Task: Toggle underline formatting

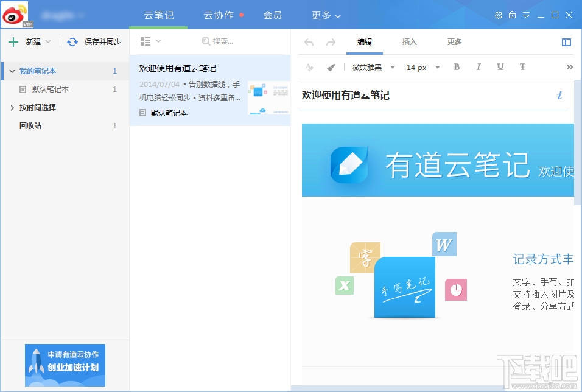Action: [x=500, y=67]
